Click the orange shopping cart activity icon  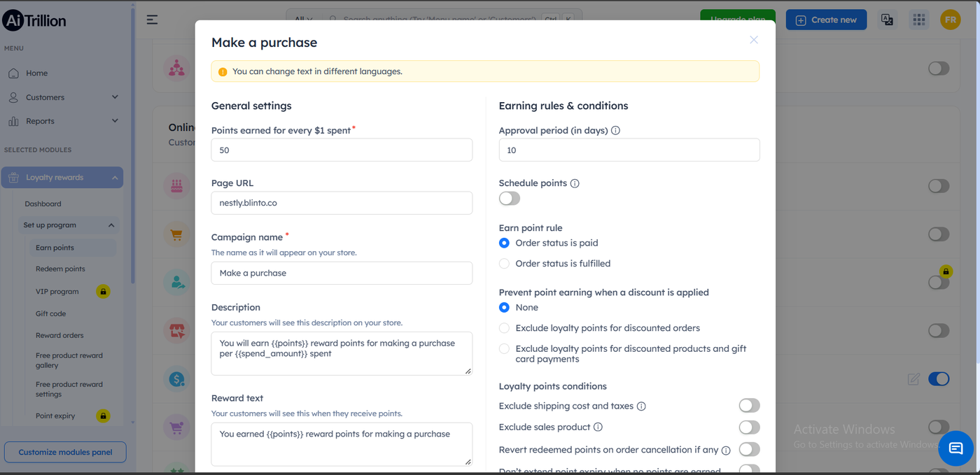[x=176, y=235]
